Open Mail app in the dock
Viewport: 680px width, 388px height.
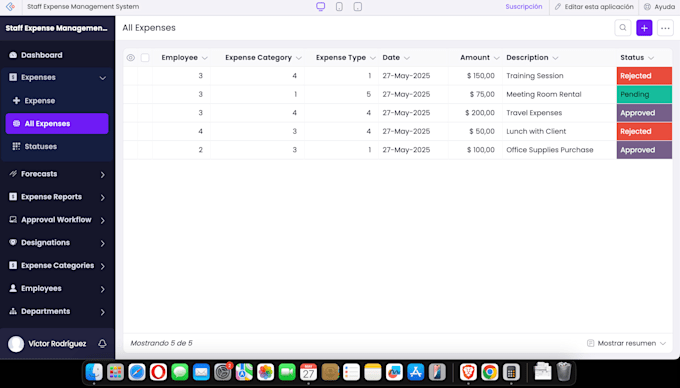pyautogui.click(x=201, y=372)
